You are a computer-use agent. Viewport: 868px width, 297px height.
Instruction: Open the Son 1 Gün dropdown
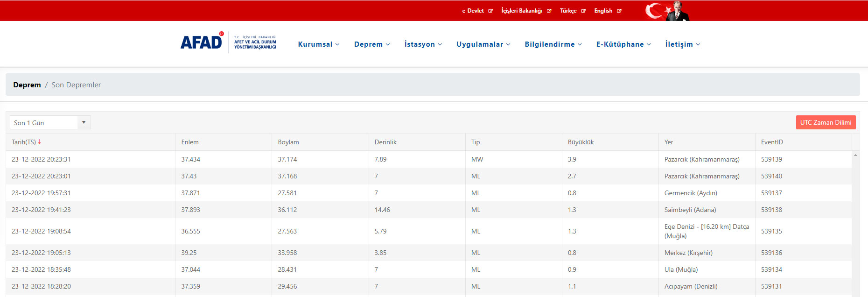50,122
